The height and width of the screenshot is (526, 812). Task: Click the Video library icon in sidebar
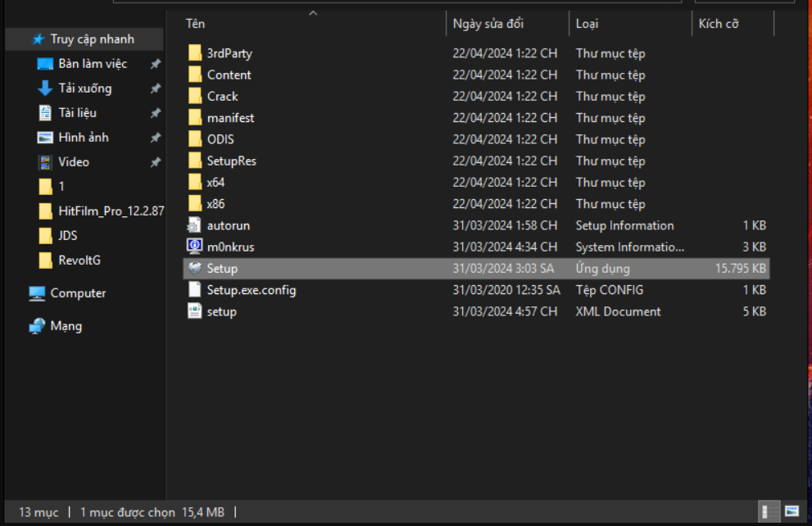(x=45, y=162)
